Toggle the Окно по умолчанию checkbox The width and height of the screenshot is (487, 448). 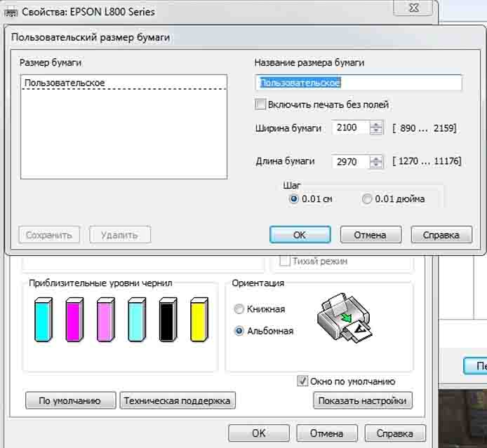pos(302,381)
